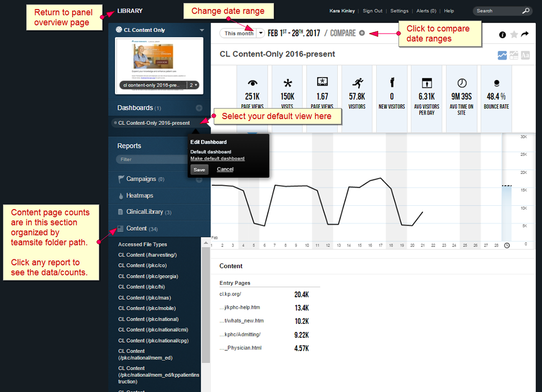Select the text view 'Aa' icon
Viewport: 542px width, 392px height.
click(x=525, y=55)
